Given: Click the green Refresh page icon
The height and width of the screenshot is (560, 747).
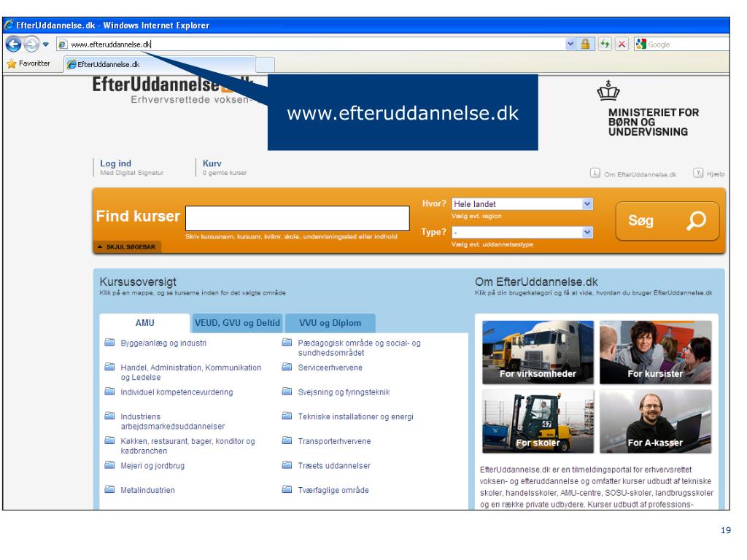Looking at the screenshot, I should click(x=605, y=44).
